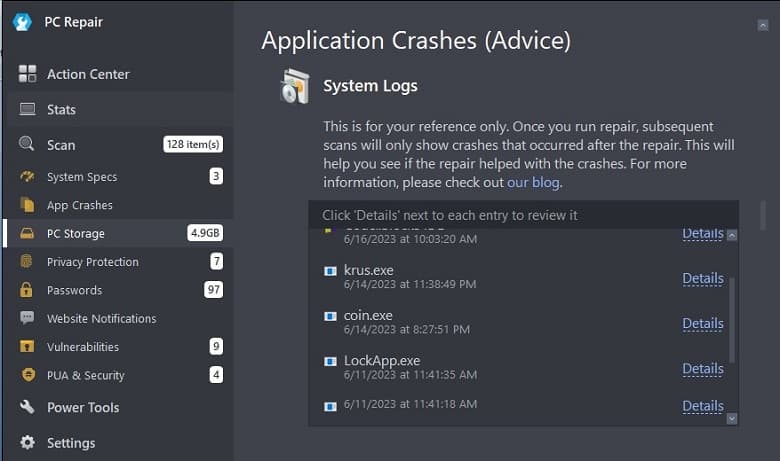
Task: Open Action Center grid icon
Action: coord(27,74)
